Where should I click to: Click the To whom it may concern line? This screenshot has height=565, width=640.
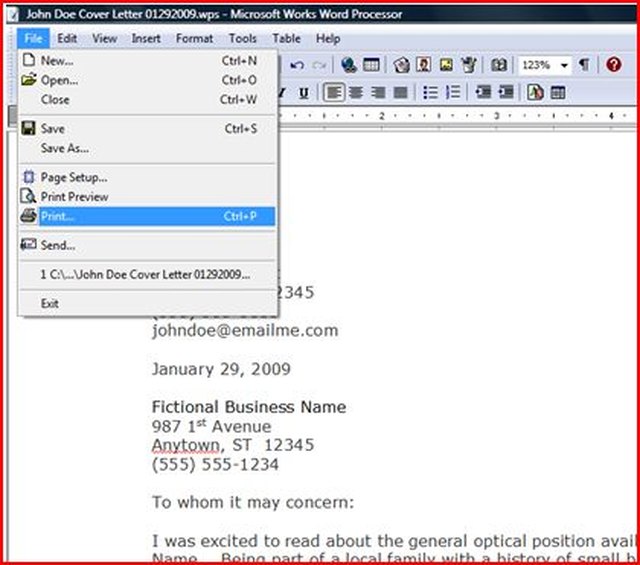[253, 503]
